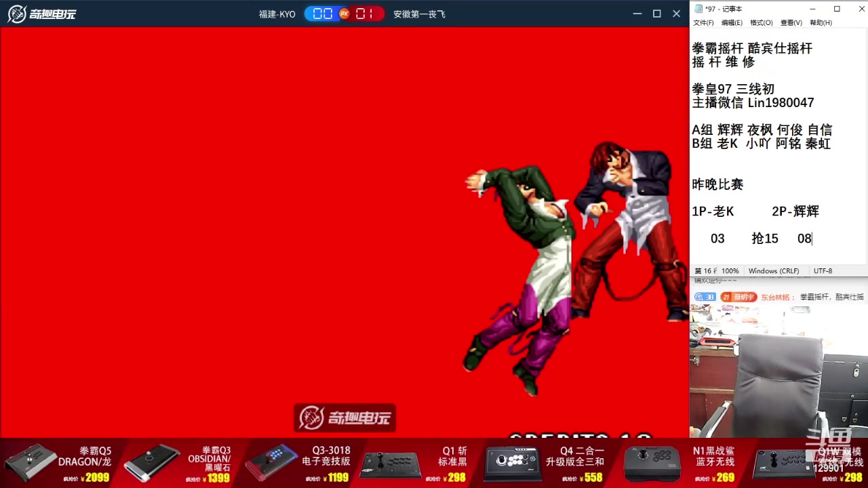
Task: Select player name 安徽第一丧飞
Action: tap(419, 14)
